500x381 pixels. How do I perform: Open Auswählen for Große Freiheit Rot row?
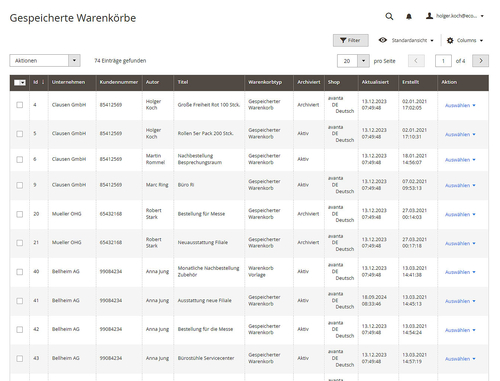pos(460,105)
